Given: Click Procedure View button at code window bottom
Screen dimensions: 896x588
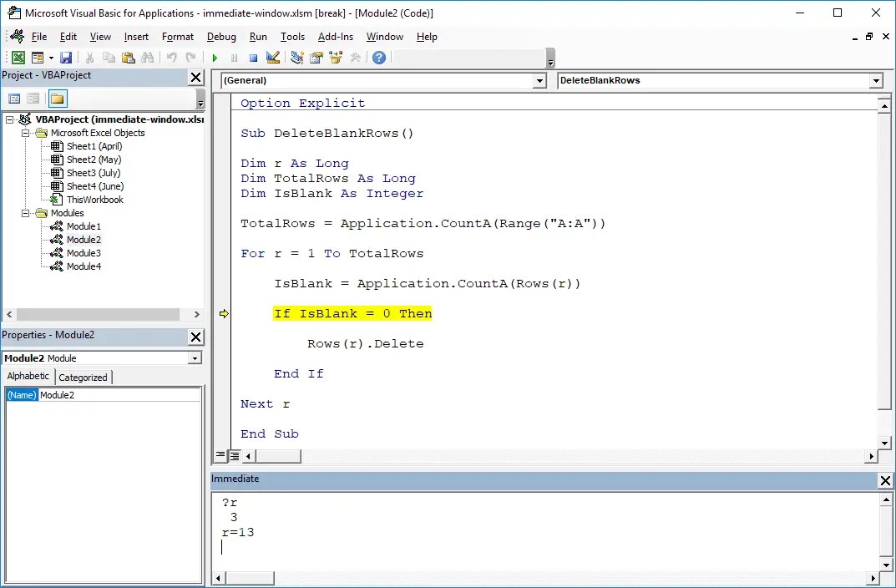Looking at the screenshot, I should [x=220, y=455].
